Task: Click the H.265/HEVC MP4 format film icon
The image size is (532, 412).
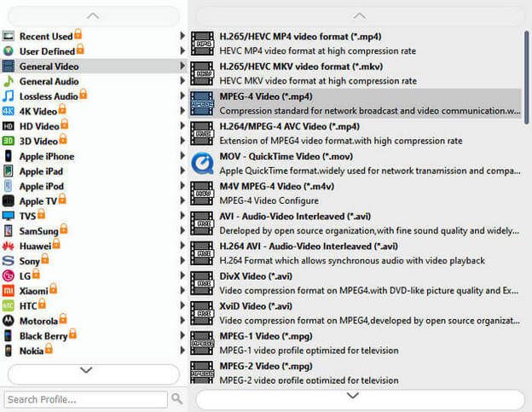Action: (x=202, y=44)
